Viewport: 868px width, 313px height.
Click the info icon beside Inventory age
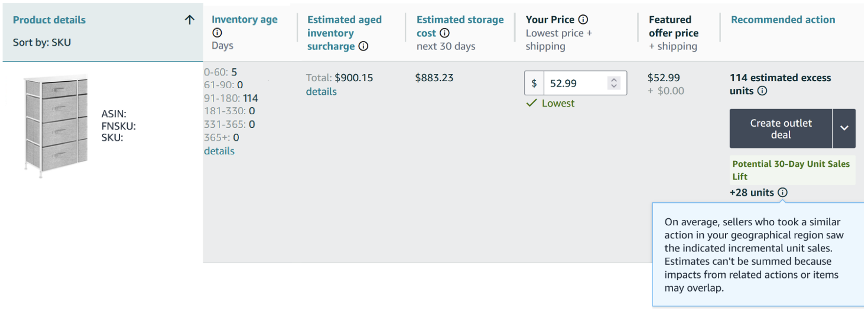click(217, 33)
